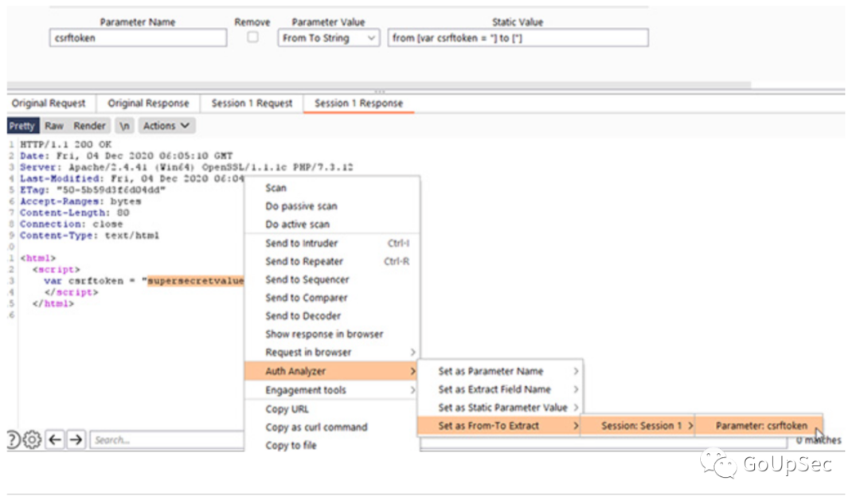This screenshot has height=504, width=860.
Task: Click the Server: Apache header line
Action: (186, 167)
